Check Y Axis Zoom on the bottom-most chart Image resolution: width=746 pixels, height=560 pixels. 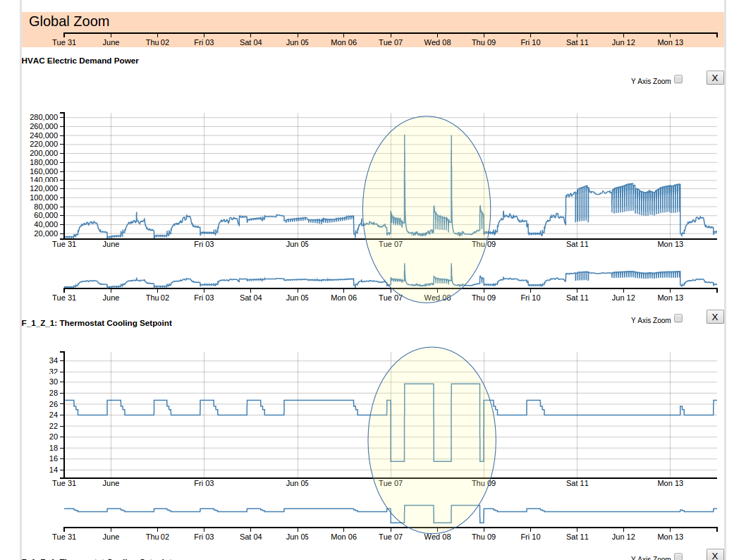tap(678, 556)
